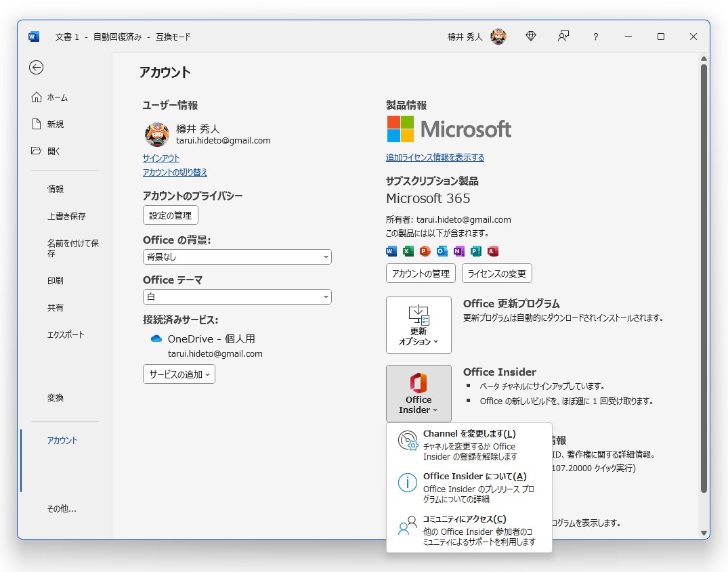Click the サインアウト link
The width and height of the screenshot is (728, 572).
pos(160,158)
